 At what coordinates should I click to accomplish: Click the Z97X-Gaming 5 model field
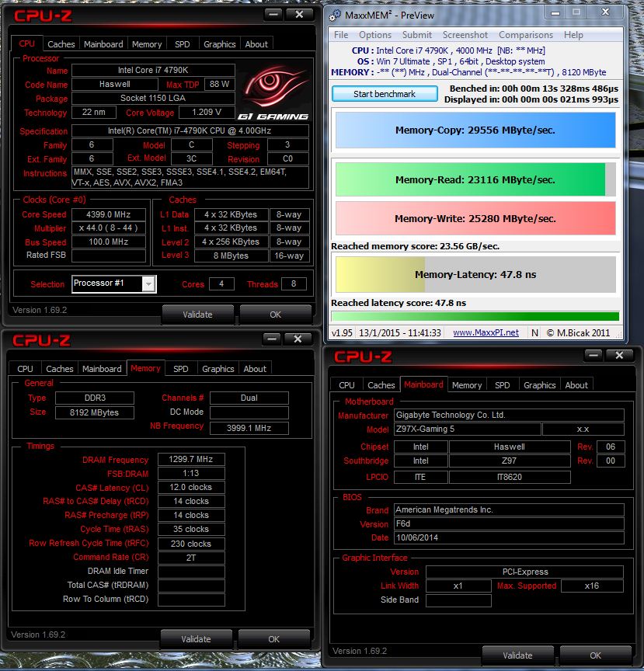(x=467, y=429)
